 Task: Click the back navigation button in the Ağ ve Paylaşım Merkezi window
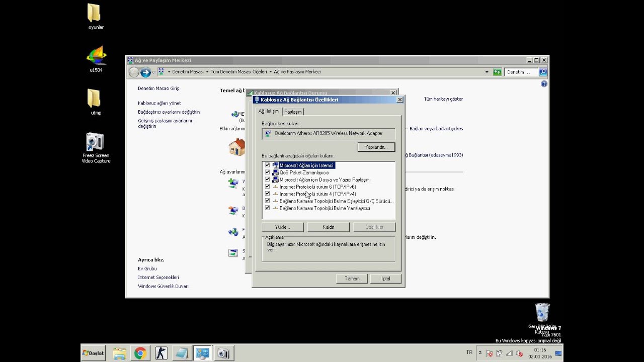pyautogui.click(x=134, y=72)
